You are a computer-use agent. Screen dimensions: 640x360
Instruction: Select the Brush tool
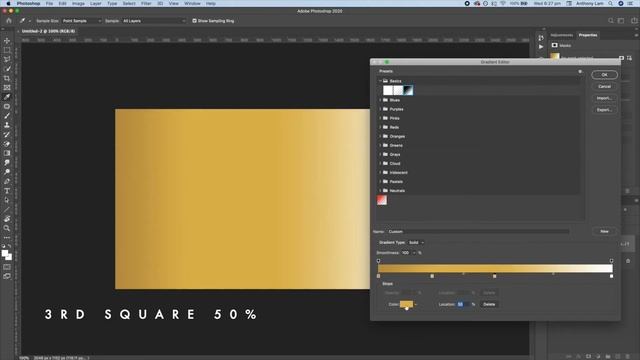[7, 116]
